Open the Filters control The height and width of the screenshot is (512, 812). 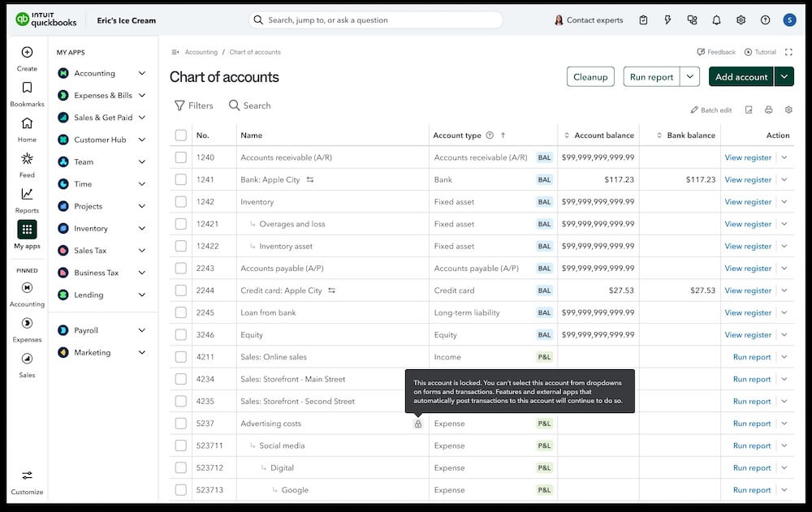(194, 105)
